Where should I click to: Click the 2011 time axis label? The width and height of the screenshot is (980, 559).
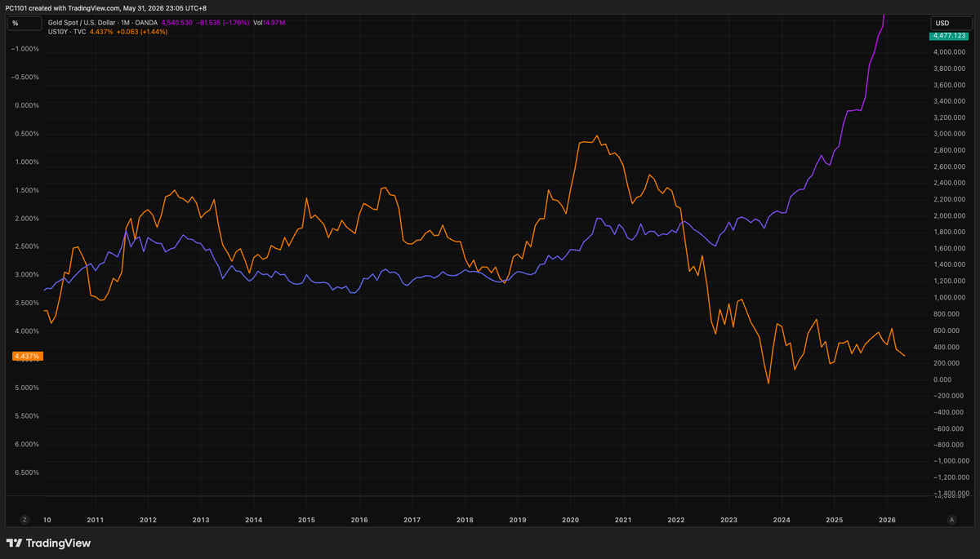point(95,519)
